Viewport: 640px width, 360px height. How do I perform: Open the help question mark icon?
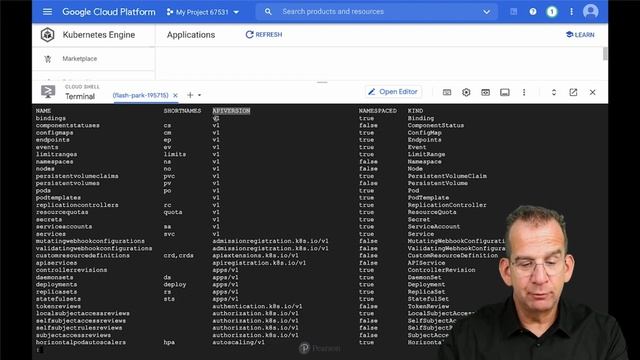(x=533, y=12)
